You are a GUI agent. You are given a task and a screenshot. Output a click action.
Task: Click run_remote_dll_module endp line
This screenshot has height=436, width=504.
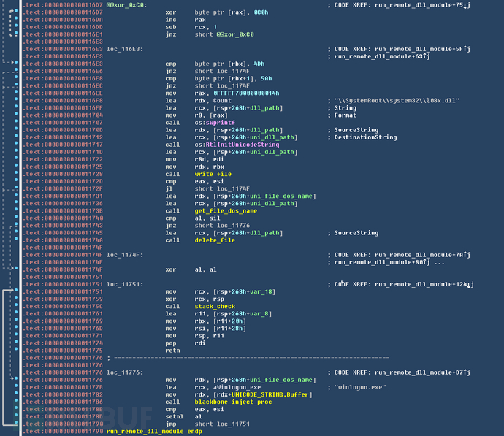[x=154, y=432]
